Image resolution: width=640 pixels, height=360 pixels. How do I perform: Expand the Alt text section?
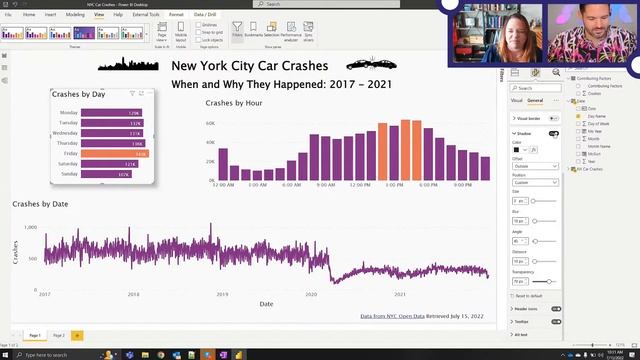pyautogui.click(x=512, y=335)
